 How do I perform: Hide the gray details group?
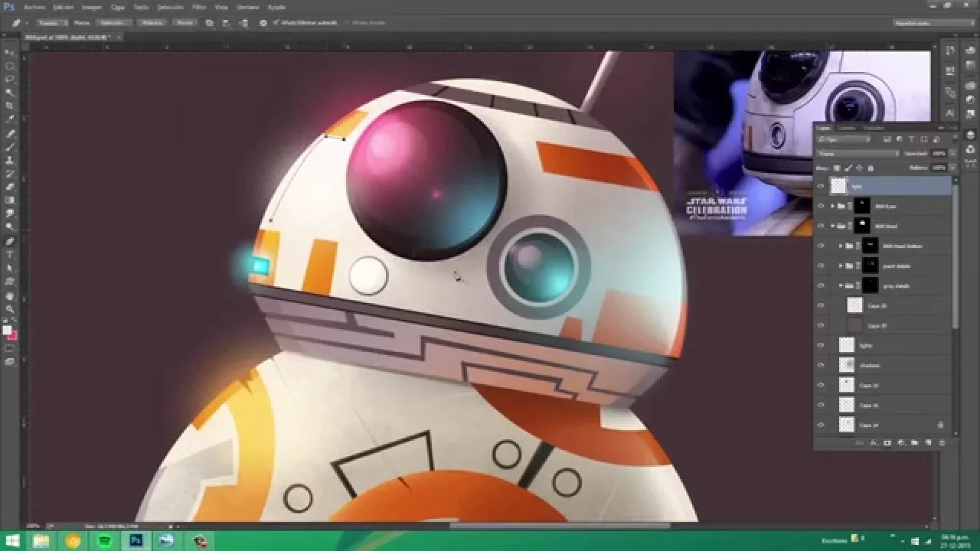pyautogui.click(x=821, y=285)
